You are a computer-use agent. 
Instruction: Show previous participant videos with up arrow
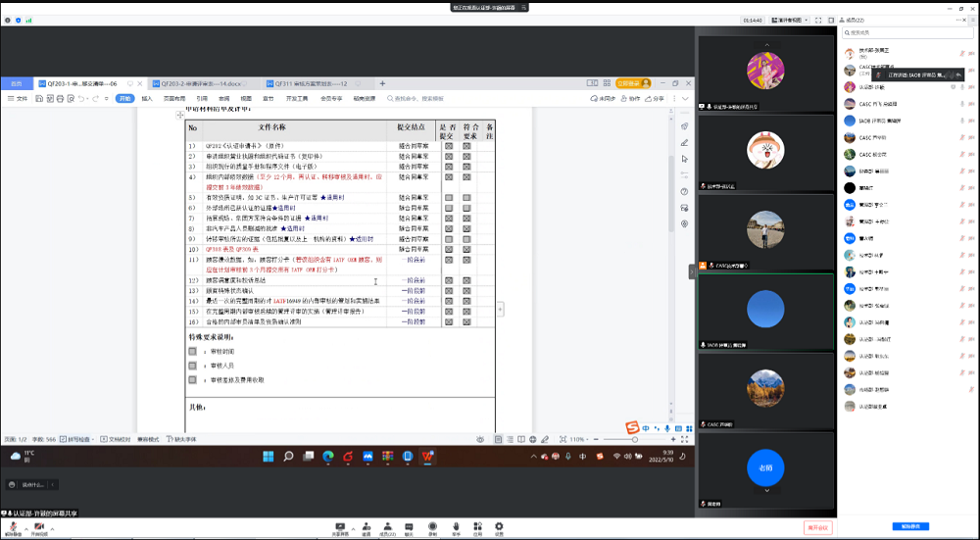[x=767, y=45]
